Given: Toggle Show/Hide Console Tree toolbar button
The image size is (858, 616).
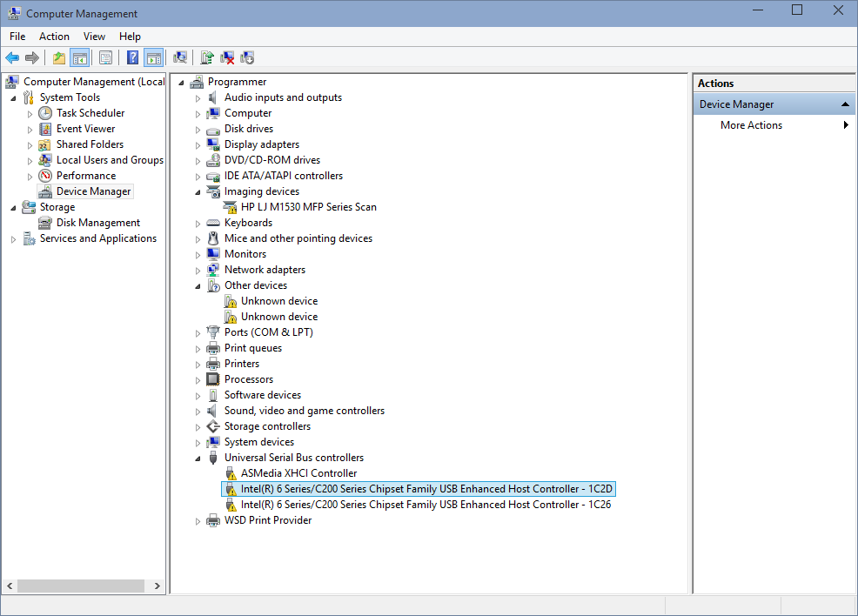Looking at the screenshot, I should click(x=80, y=57).
